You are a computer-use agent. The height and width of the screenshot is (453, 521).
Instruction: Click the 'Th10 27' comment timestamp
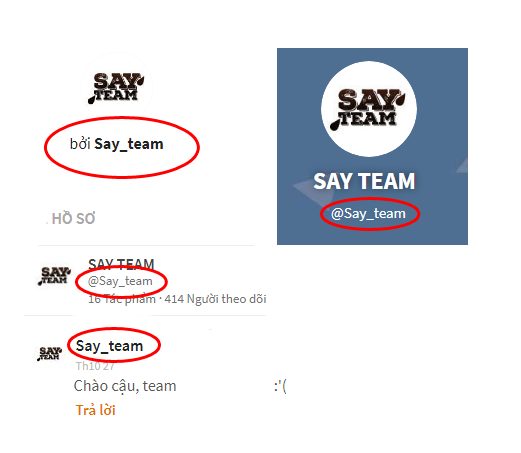coord(95,366)
